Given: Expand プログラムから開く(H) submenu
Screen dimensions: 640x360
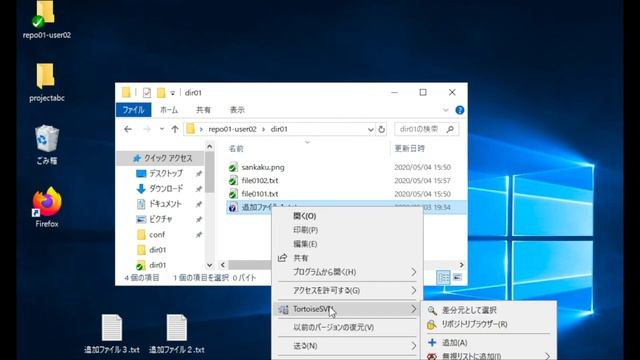Looking at the screenshot, I should [x=347, y=272].
